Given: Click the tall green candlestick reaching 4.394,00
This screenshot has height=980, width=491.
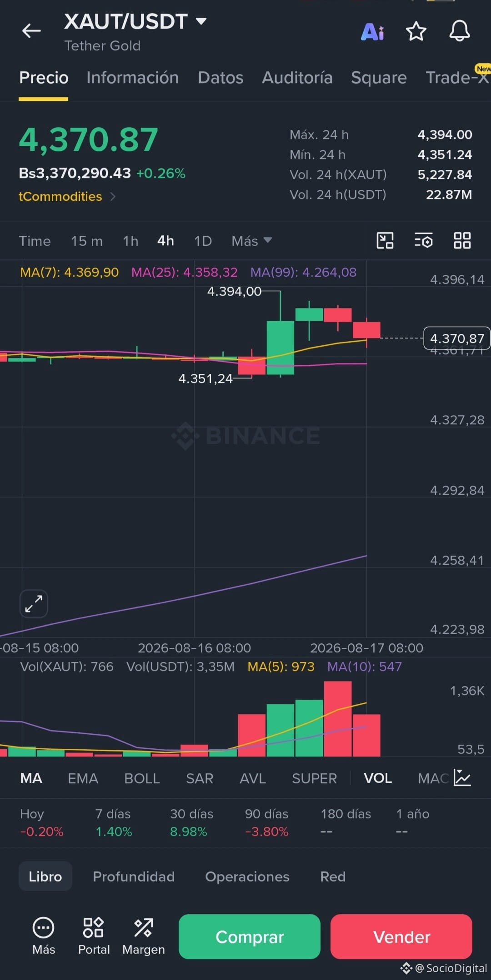Looking at the screenshot, I should (281, 348).
